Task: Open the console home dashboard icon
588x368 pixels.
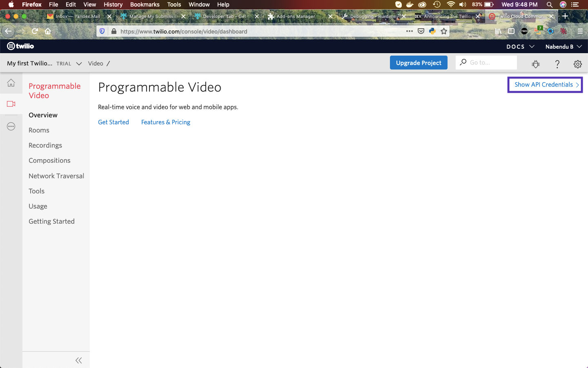Action: (11, 83)
